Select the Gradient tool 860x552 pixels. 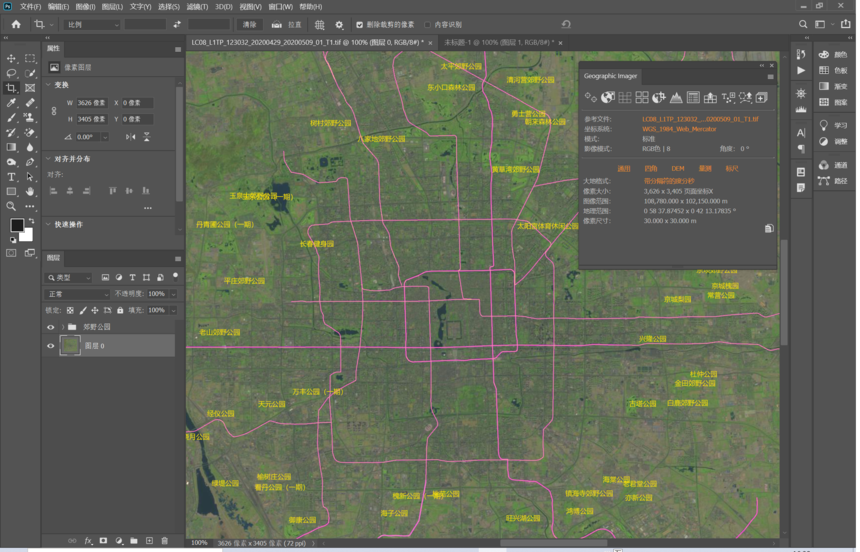[11, 147]
